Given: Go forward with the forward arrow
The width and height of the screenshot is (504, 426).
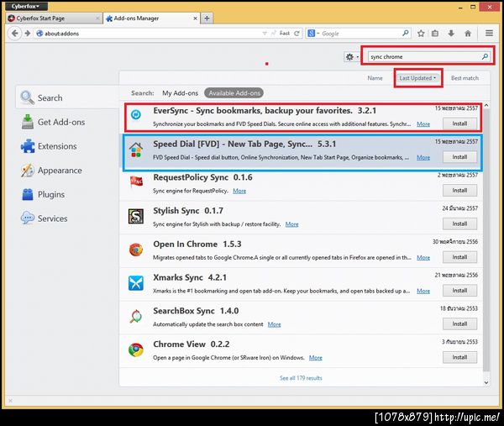Looking at the screenshot, I should click(x=28, y=33).
